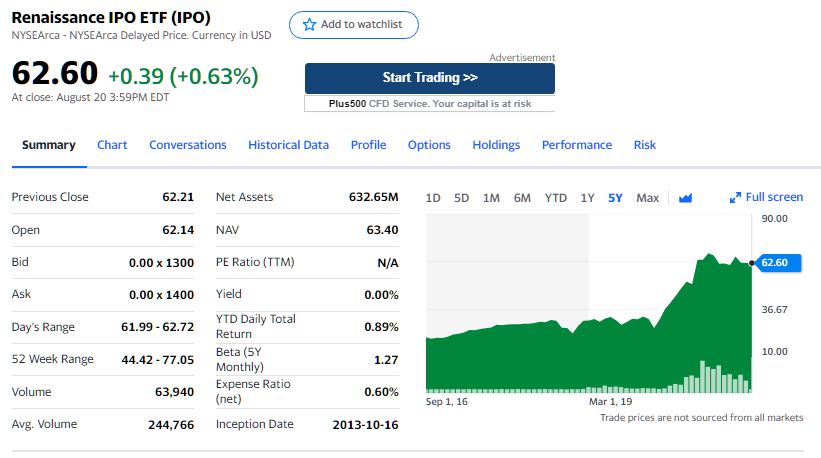Open the Risk tab
Screen dimensions: 821x458
[645, 145]
